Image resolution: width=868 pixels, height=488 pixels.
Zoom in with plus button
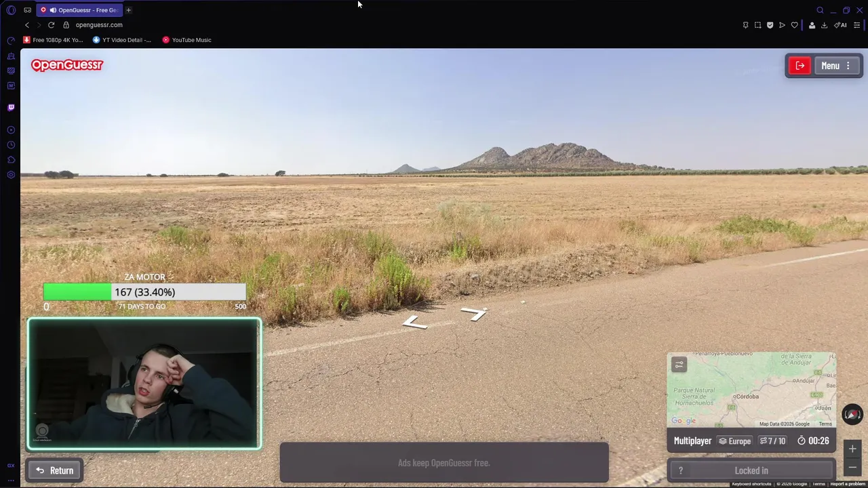point(852,449)
